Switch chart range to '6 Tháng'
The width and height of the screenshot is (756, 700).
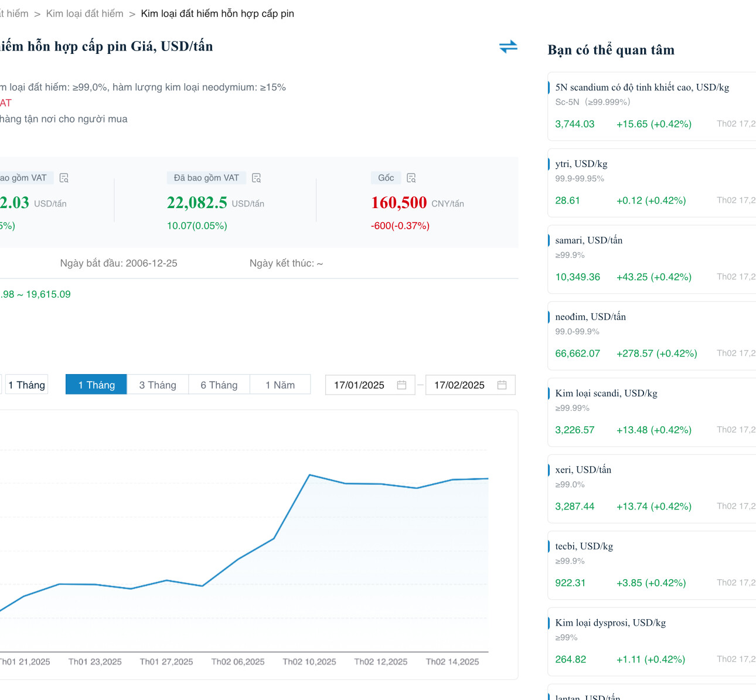pos(219,385)
